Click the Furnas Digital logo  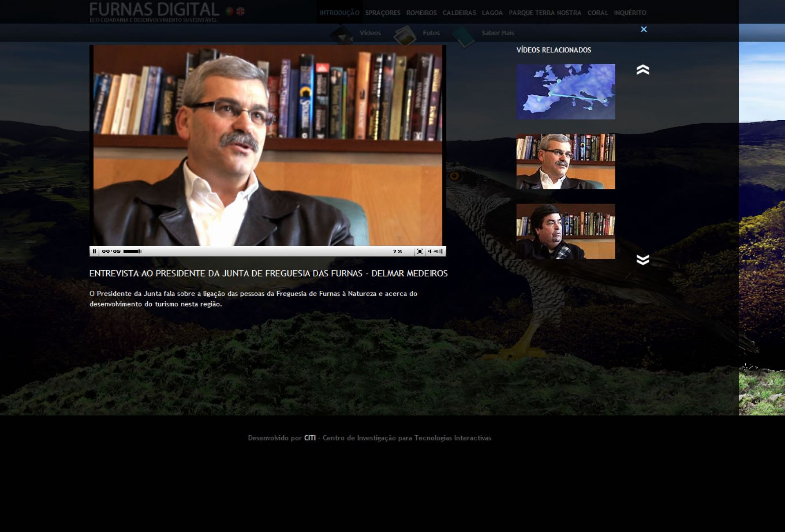(x=154, y=9)
